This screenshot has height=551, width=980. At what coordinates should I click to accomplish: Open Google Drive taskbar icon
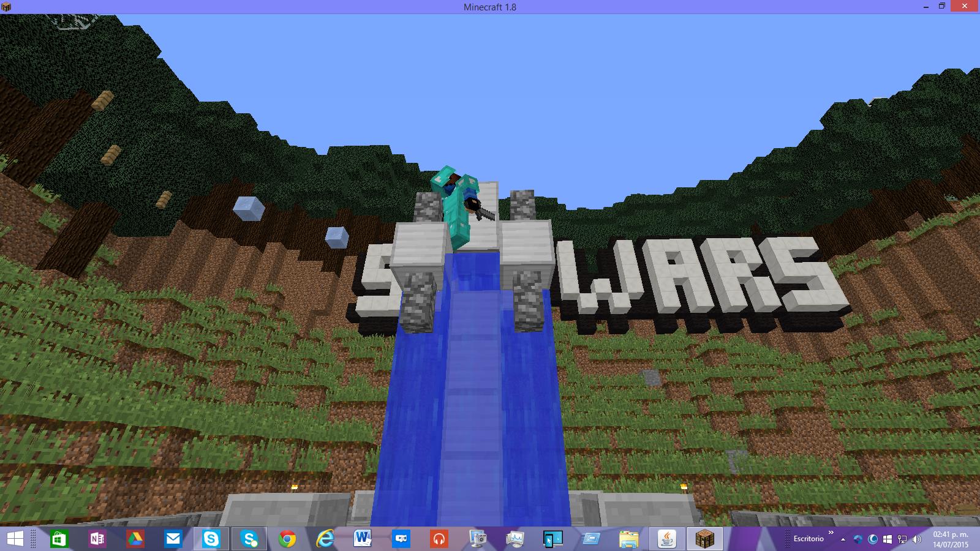[135, 539]
